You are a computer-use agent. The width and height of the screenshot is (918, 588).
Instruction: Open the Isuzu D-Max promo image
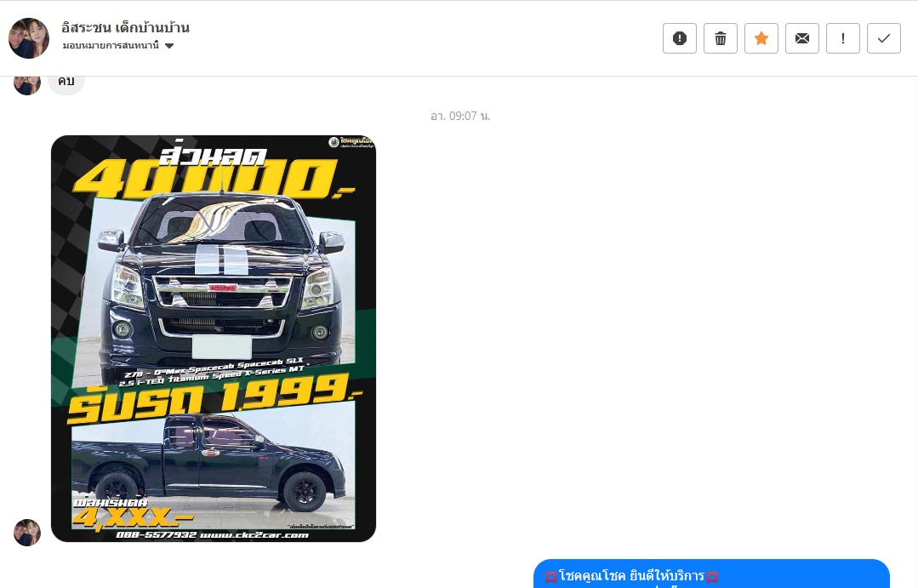point(213,339)
